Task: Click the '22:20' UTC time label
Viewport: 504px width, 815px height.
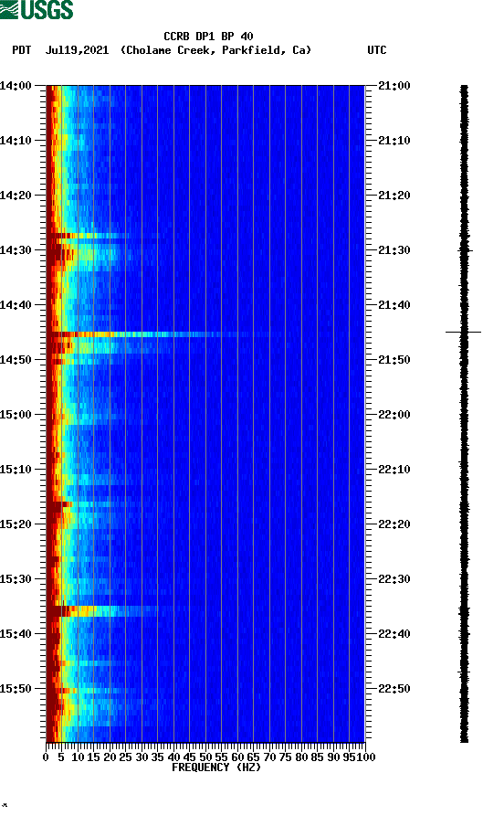Action: (394, 524)
